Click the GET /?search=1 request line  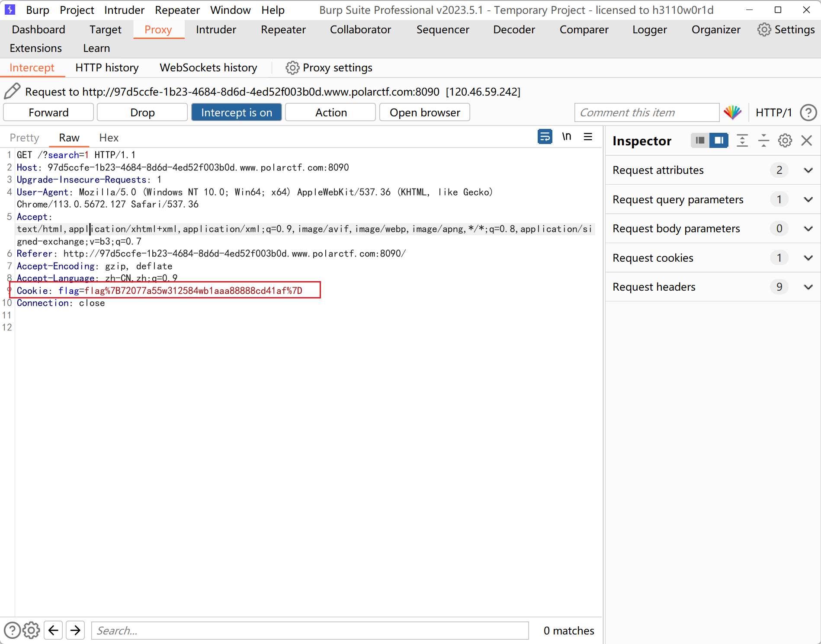click(76, 155)
